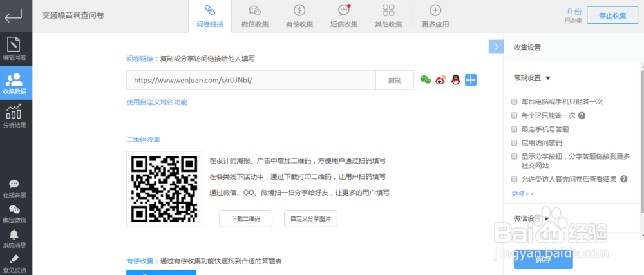The height and width of the screenshot is (275, 644).
Task: Click the QR code image
Action: pyautogui.click(x=164, y=189)
